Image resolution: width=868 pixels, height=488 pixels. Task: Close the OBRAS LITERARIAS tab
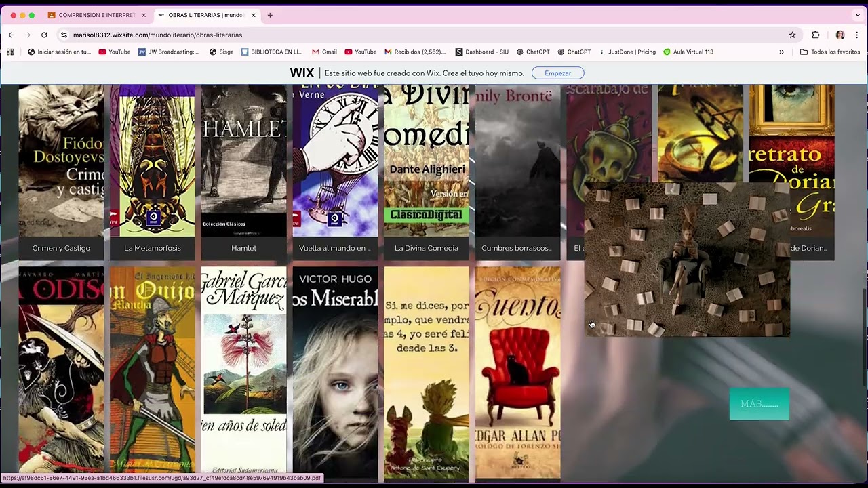254,15
